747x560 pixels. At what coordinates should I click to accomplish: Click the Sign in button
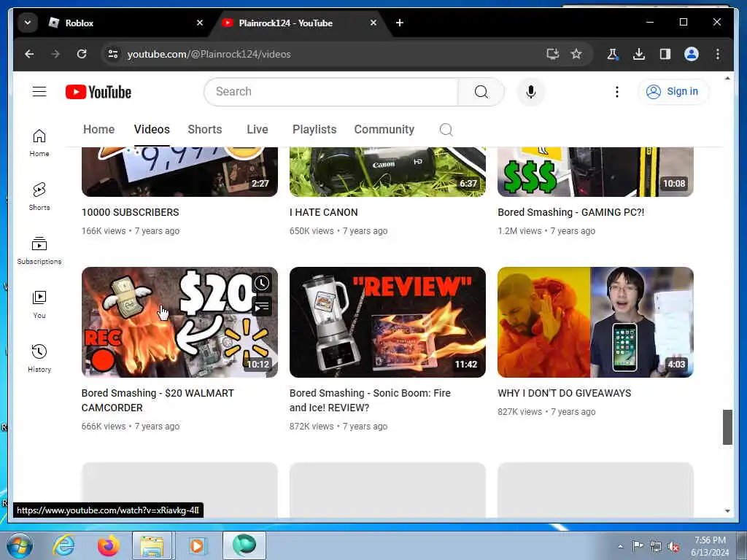tap(673, 91)
